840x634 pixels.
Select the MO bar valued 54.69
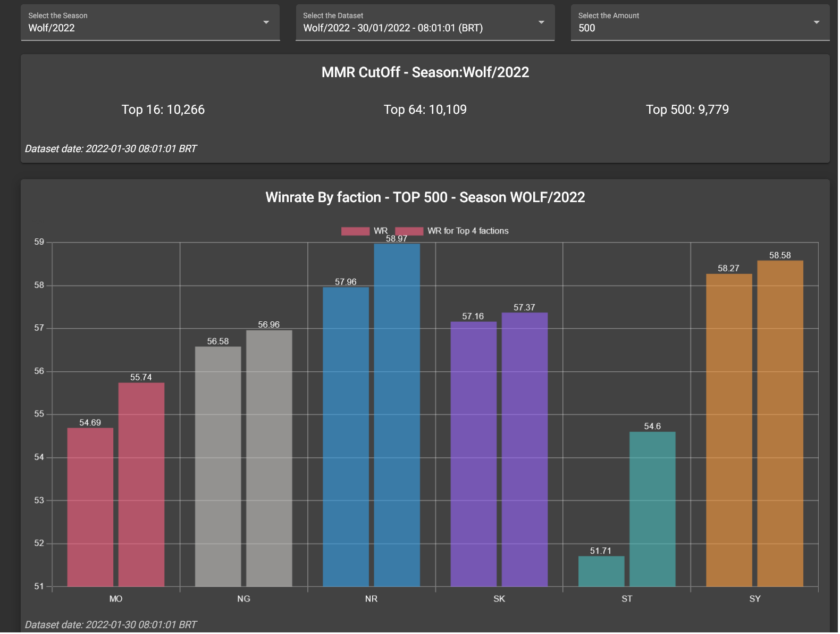point(90,507)
